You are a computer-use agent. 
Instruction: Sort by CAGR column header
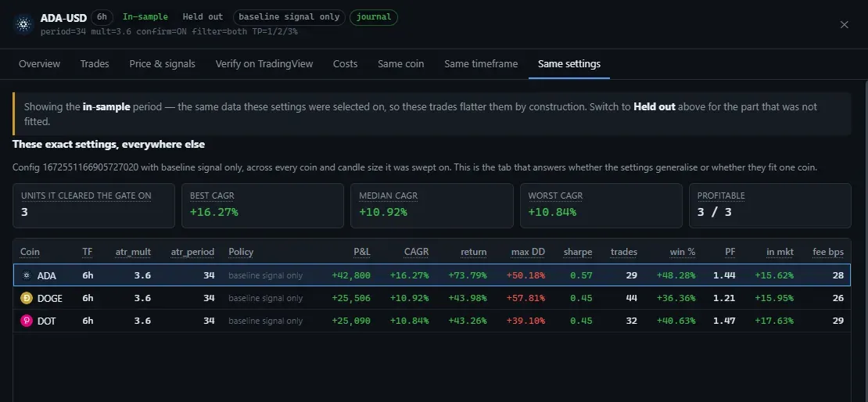tap(416, 252)
